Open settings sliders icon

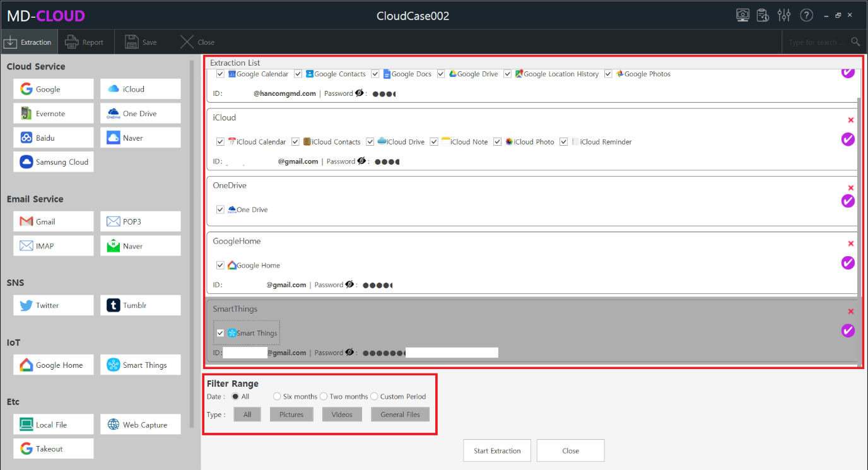[x=784, y=15]
